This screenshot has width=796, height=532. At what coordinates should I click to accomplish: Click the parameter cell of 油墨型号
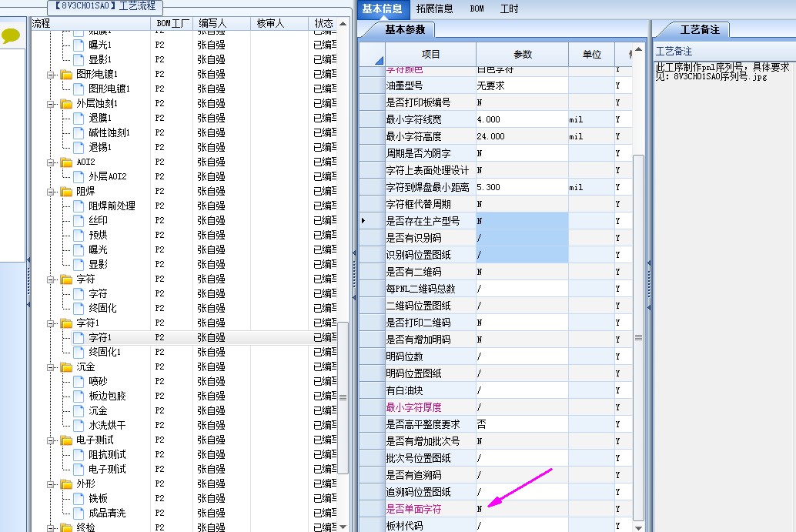tap(523, 85)
